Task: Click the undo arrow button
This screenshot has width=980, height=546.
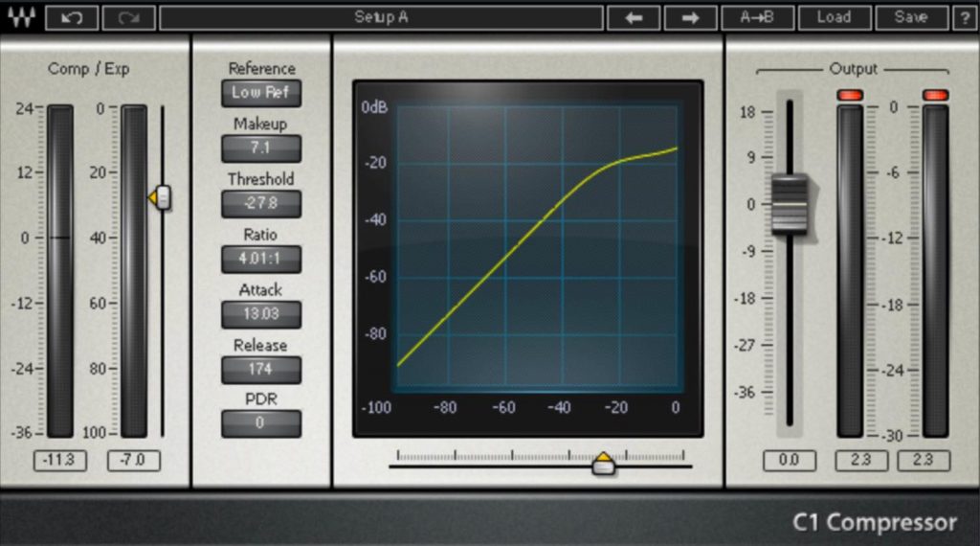Action: [71, 17]
